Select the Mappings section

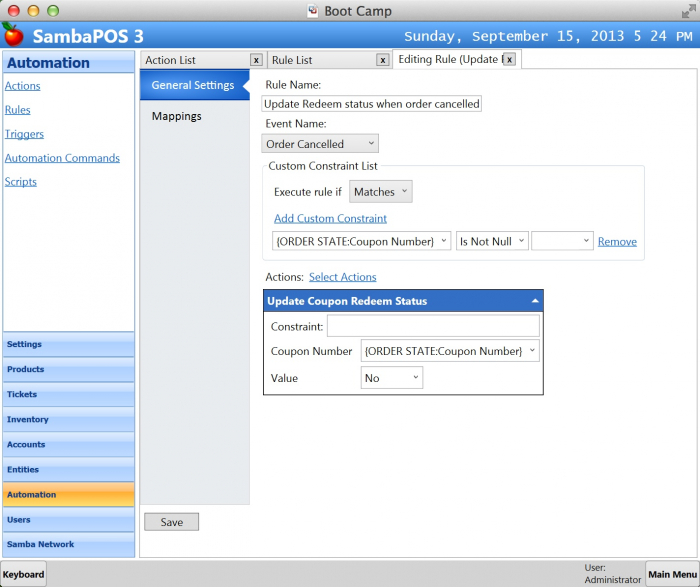pyautogui.click(x=177, y=116)
